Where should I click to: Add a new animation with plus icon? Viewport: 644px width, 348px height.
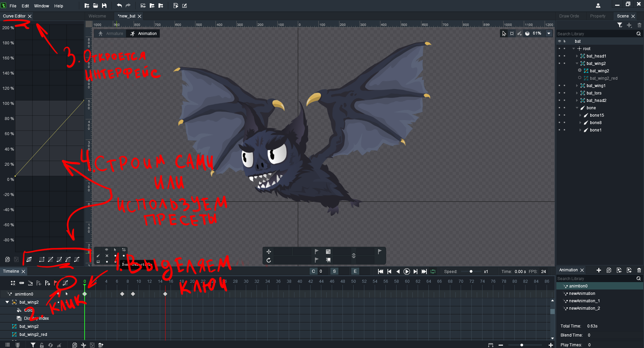tap(599, 270)
